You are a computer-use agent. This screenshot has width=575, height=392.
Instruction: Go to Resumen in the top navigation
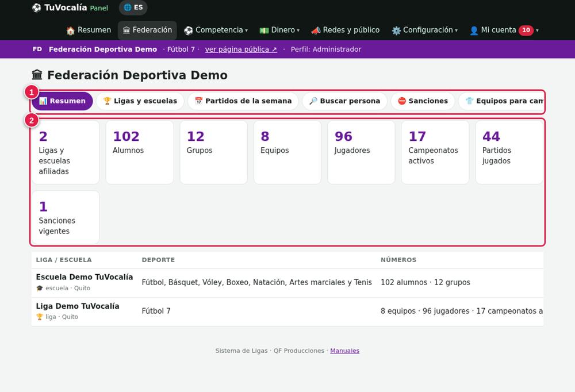pos(89,30)
